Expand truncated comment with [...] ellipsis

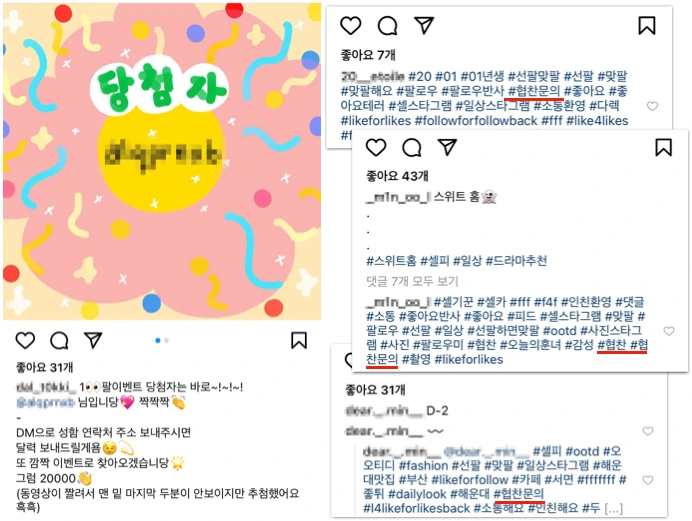point(613,509)
